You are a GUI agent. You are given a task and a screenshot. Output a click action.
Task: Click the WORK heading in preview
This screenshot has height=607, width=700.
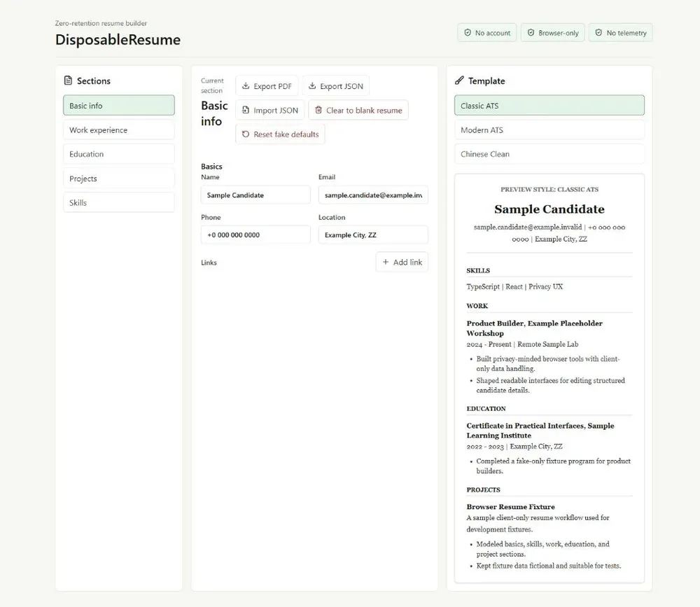tap(477, 306)
